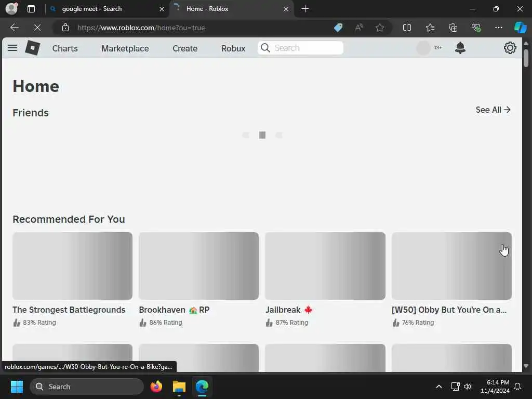Click the scrollbar down arrow
532x399 pixels.
[x=526, y=366]
